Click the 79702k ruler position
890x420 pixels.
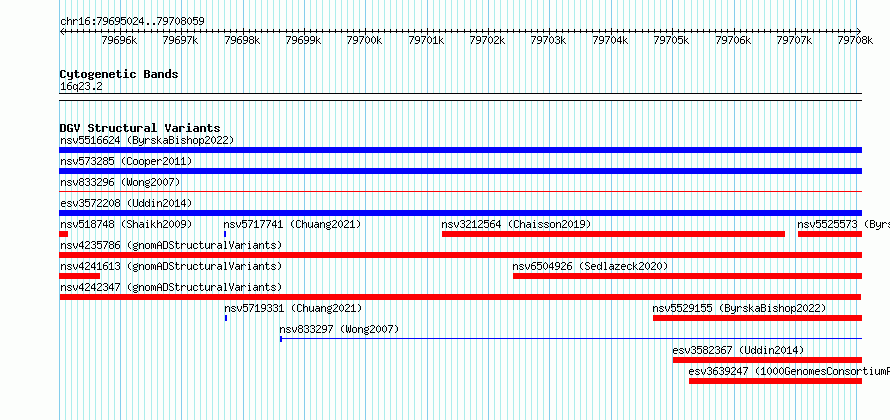(487, 40)
